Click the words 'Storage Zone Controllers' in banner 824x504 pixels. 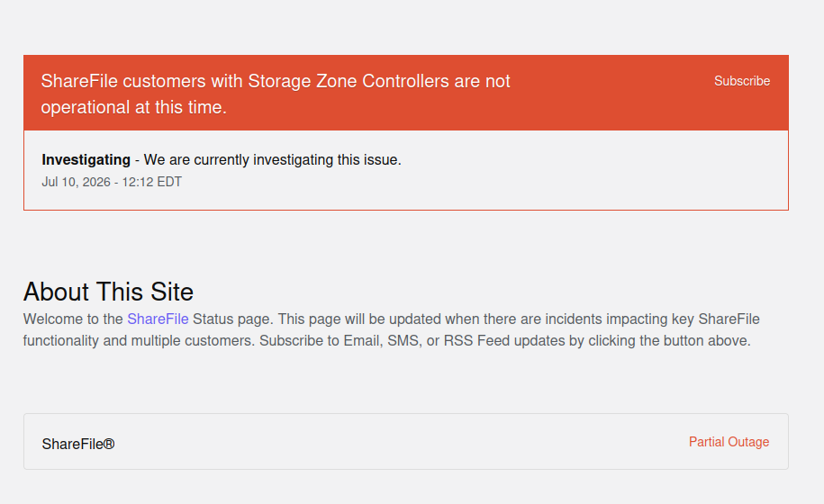(x=349, y=81)
